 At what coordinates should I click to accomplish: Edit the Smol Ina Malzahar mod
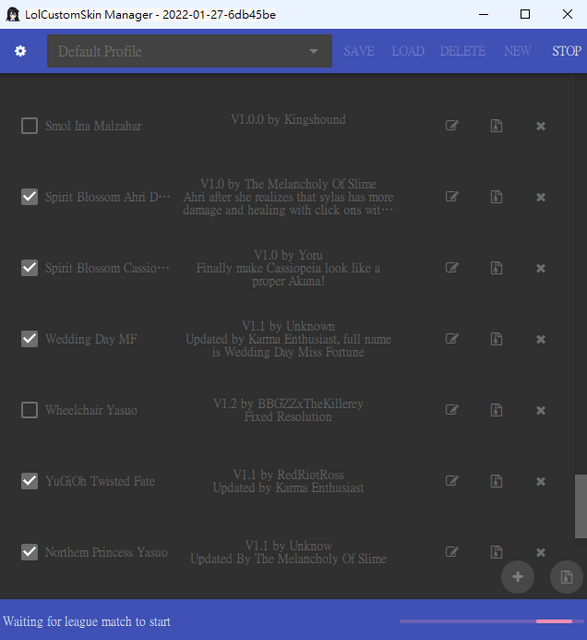[452, 125]
